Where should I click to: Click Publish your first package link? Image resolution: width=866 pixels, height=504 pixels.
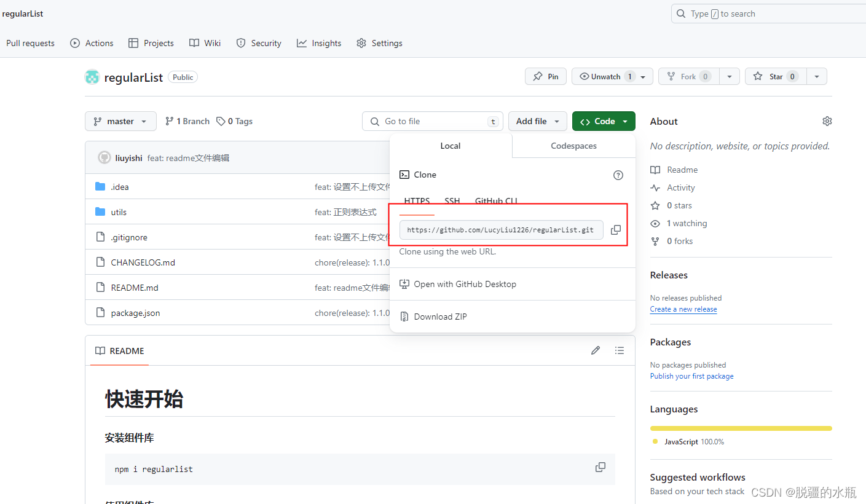point(692,376)
